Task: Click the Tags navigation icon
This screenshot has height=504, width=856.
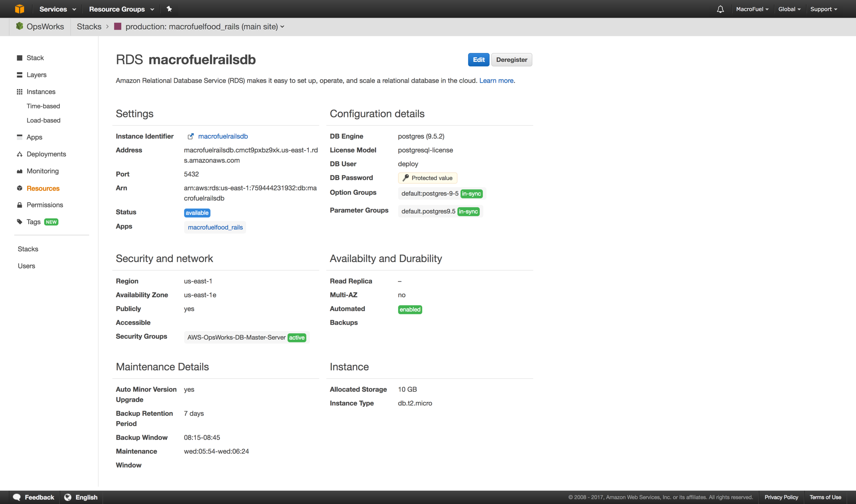Action: click(18, 221)
